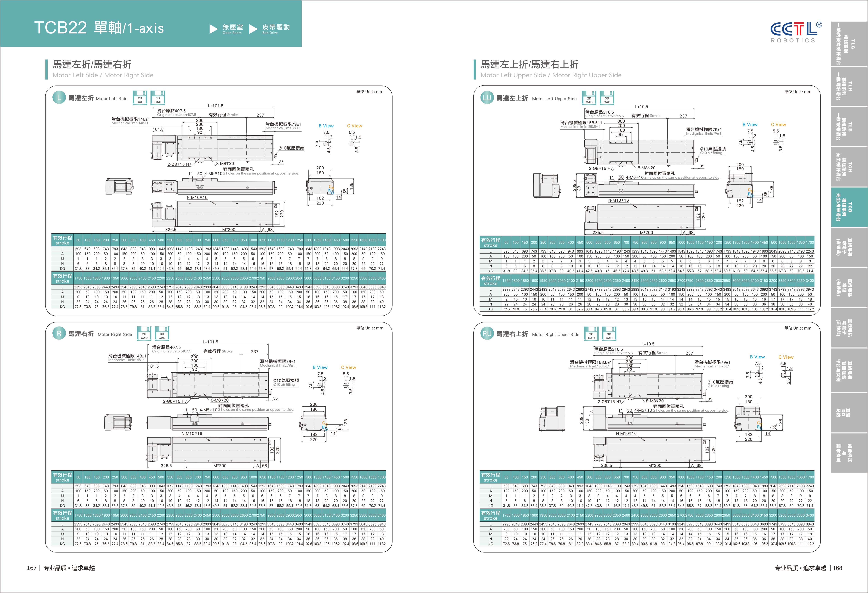The image size is (868, 593).
Task: Open the 3D CAD icon in Motor Left Side panel
Action: (x=158, y=97)
